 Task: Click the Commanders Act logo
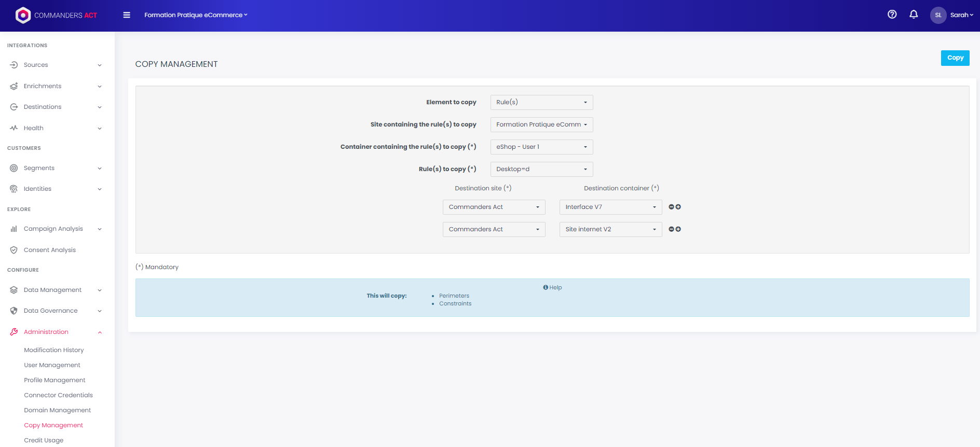tap(56, 16)
